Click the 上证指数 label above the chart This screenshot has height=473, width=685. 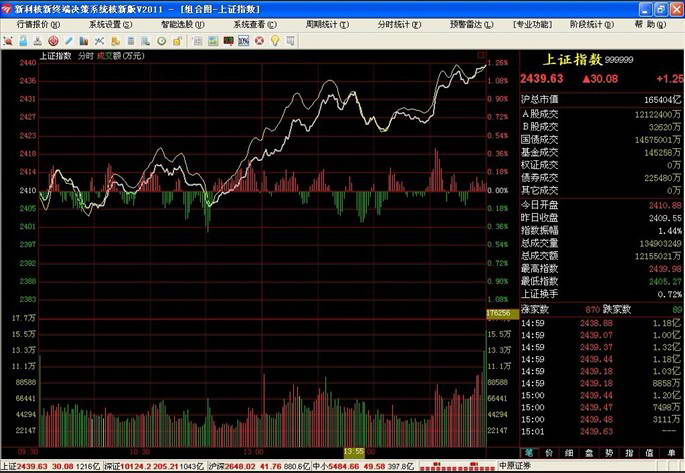(55, 56)
